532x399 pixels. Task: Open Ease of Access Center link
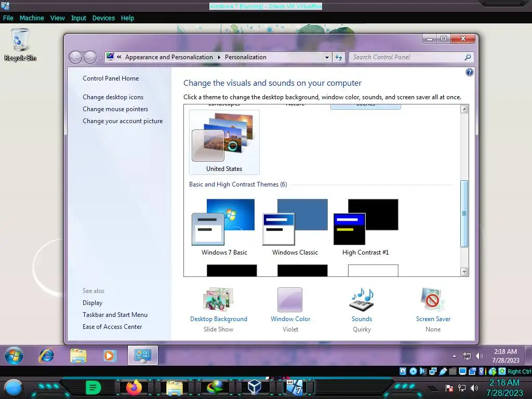[x=112, y=327]
